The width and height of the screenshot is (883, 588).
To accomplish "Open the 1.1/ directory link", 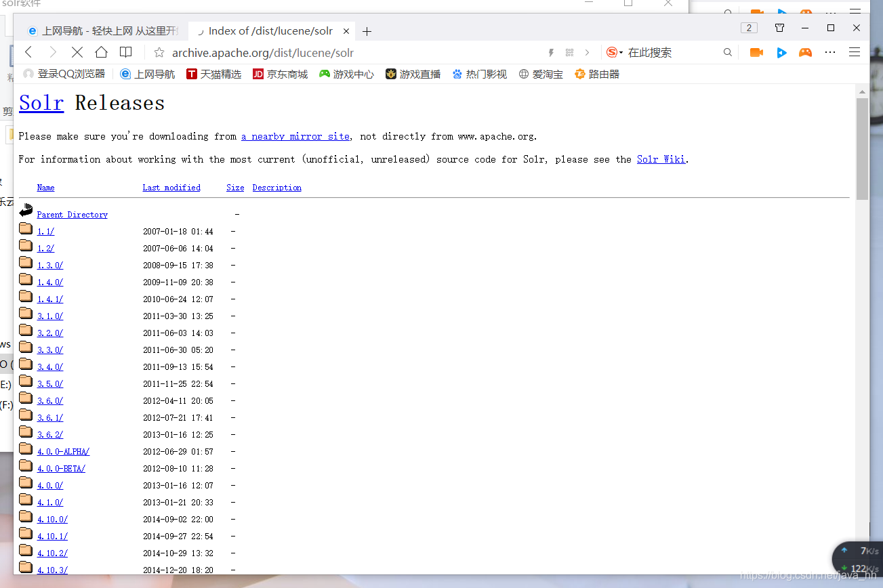I will point(45,232).
